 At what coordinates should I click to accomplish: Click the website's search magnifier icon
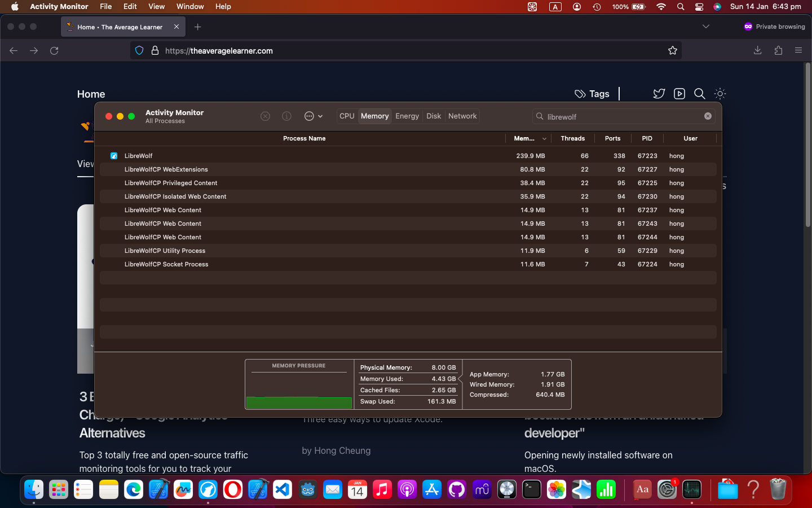pyautogui.click(x=699, y=94)
